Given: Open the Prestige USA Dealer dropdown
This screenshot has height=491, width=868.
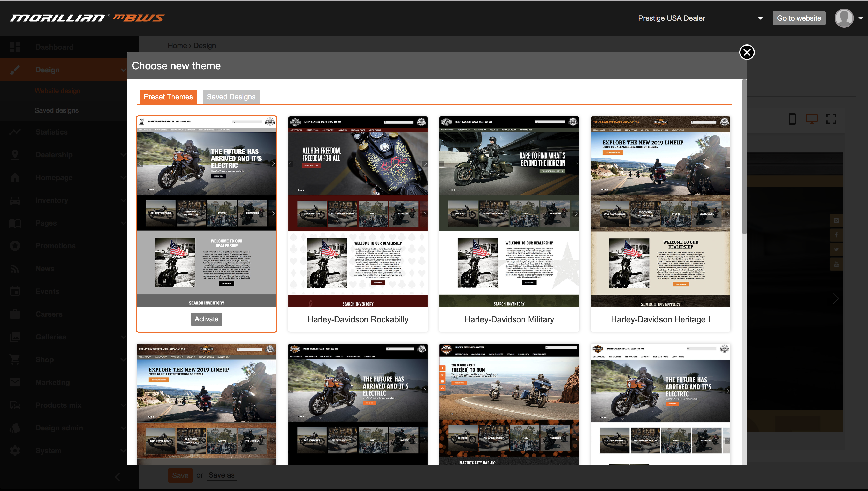Looking at the screenshot, I should point(760,18).
